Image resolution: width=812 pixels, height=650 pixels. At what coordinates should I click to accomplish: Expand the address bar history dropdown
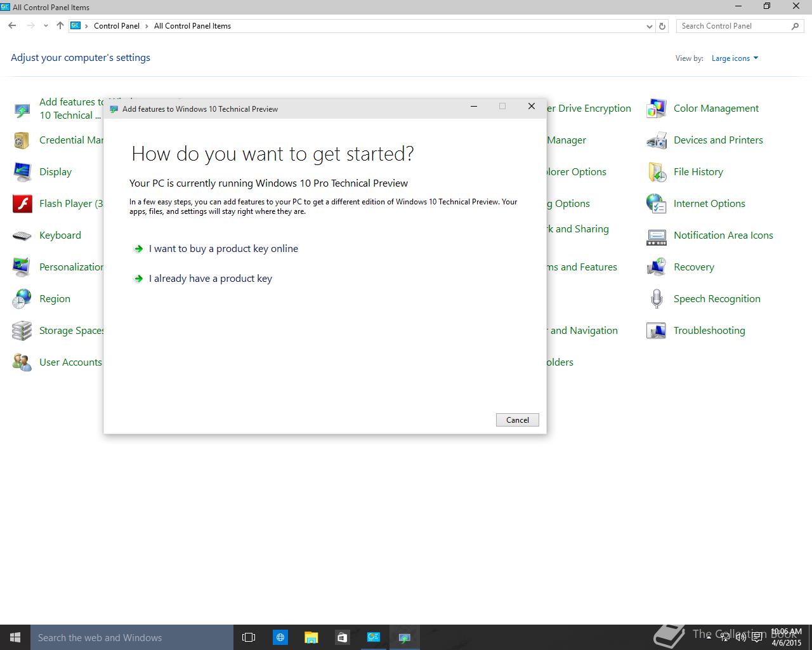pos(649,26)
